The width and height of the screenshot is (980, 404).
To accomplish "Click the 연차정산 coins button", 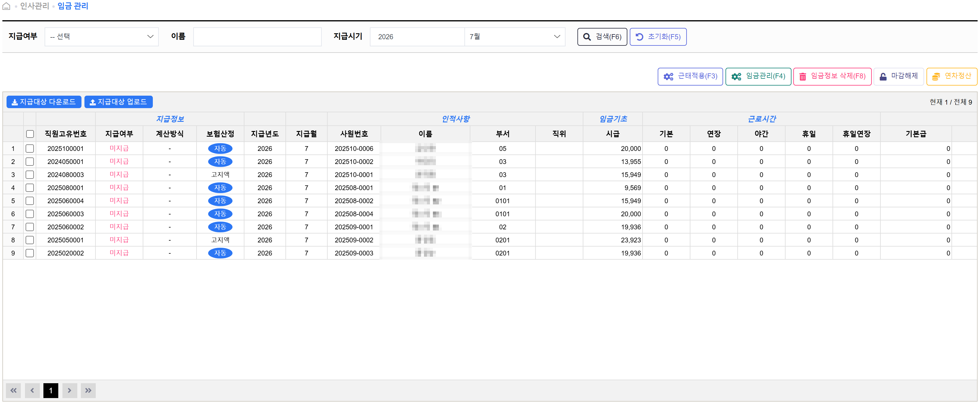I will (951, 76).
